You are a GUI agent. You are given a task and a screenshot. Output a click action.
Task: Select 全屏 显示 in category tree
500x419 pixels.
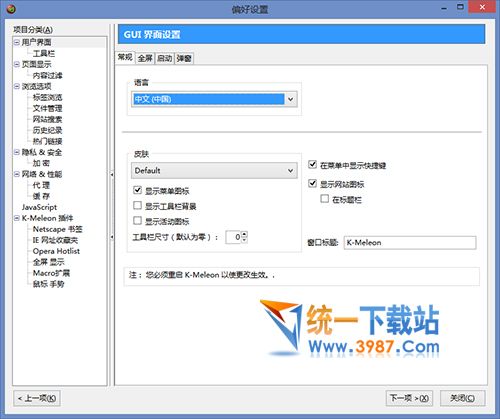pos(49,262)
